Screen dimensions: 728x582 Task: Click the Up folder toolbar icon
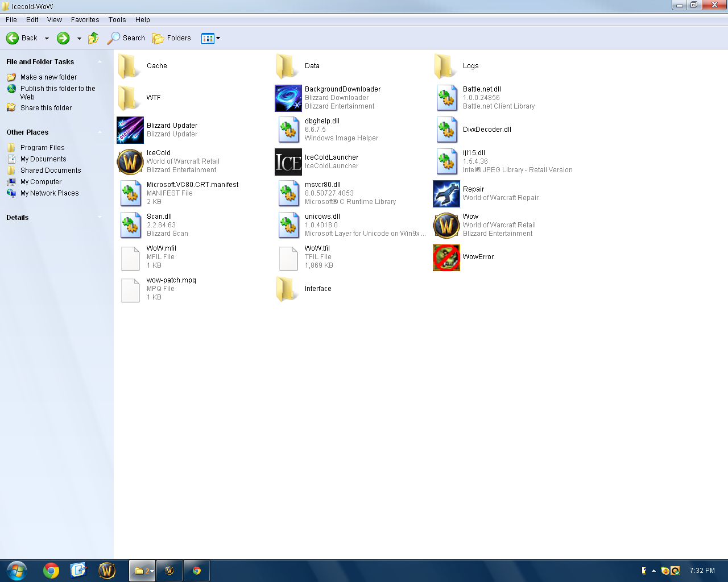[93, 38]
